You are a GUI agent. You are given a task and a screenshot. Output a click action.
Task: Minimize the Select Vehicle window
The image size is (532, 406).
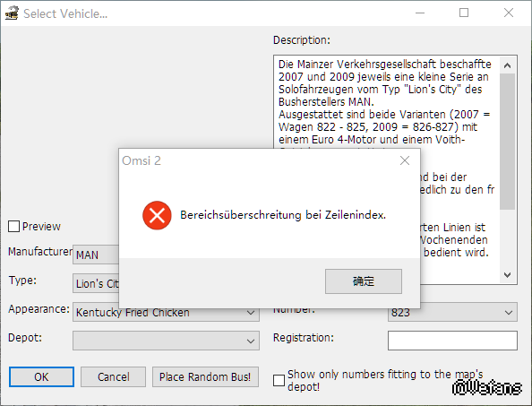(x=420, y=13)
